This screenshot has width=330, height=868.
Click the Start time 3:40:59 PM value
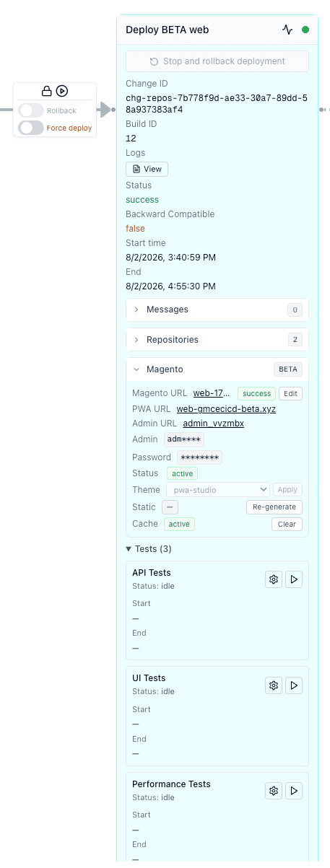pyautogui.click(x=170, y=258)
